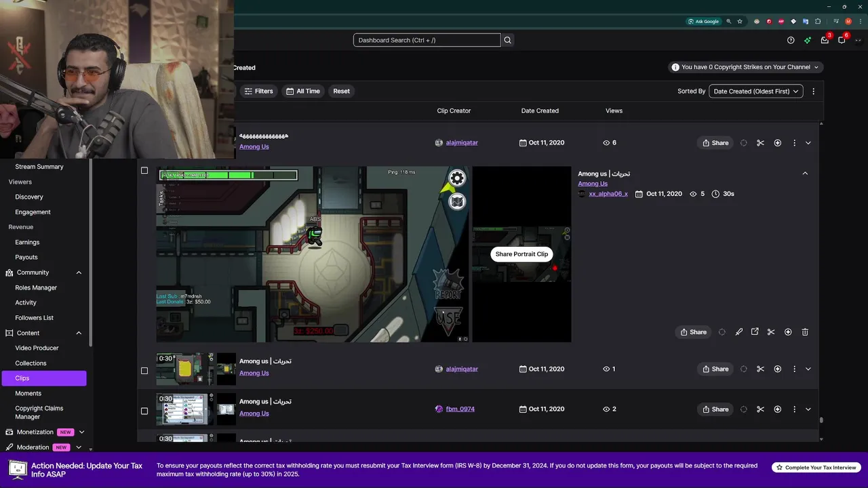Open Roles Manager under Community
Viewport: 868px width, 488px height.
(36, 287)
